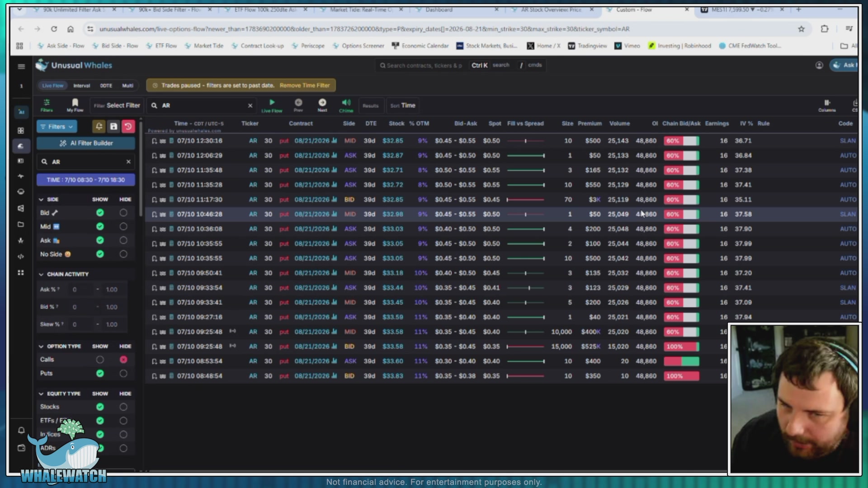868x488 pixels.
Task: Enable Show for Calls option type
Action: coord(100,360)
